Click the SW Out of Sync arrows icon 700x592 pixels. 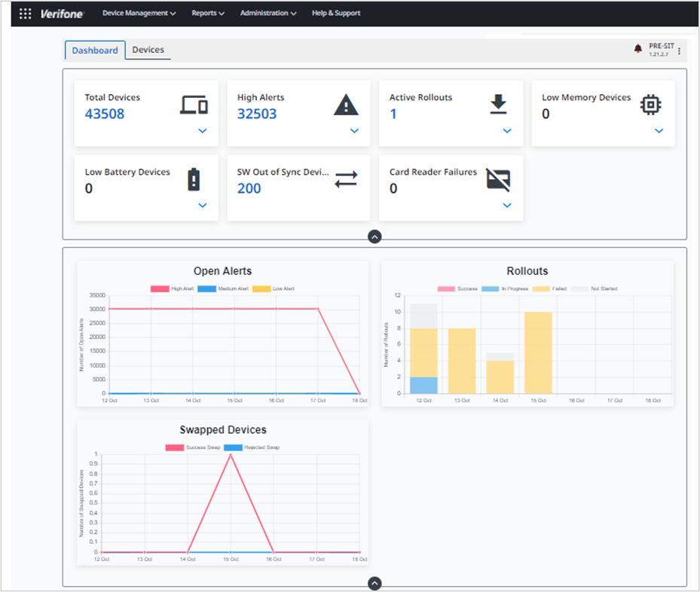point(346,179)
